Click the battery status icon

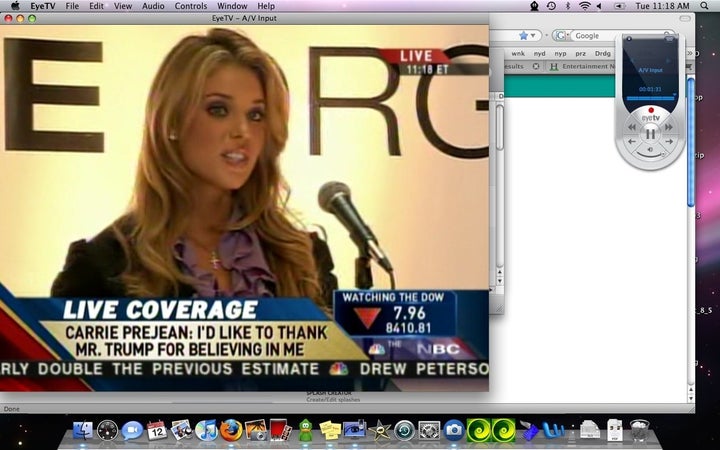tap(619, 6)
